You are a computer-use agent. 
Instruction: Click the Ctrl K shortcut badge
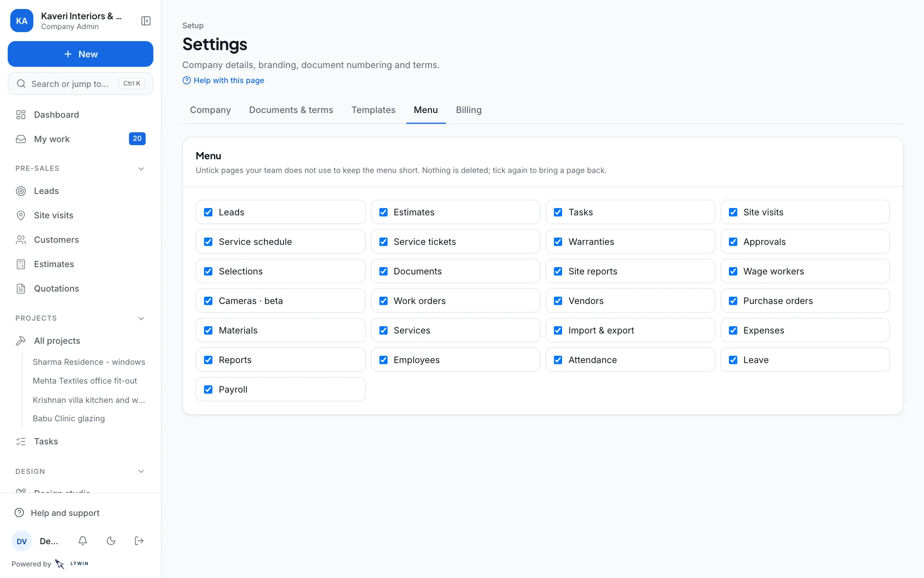click(132, 83)
